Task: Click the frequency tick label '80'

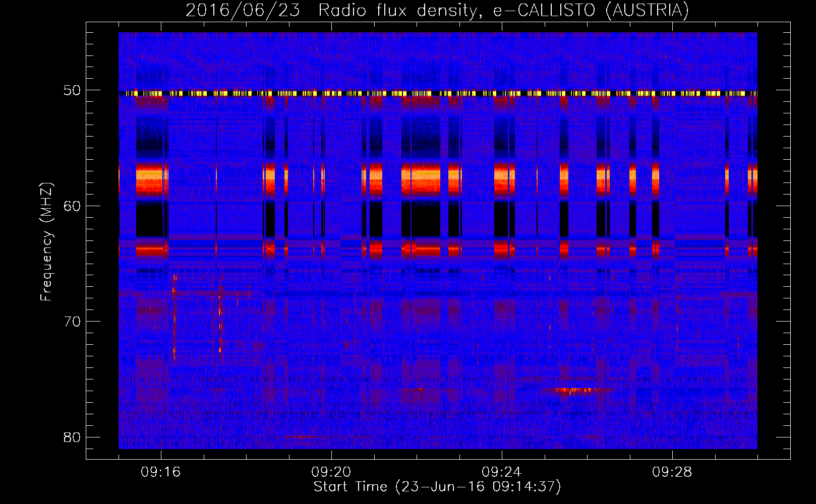Action: (72, 437)
